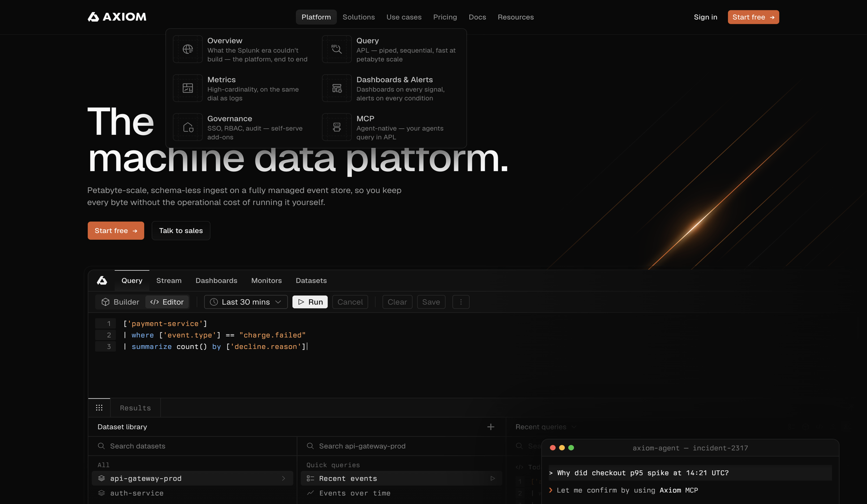Select the Metrics chart icon
This screenshot has height=504, width=867.
(187, 88)
